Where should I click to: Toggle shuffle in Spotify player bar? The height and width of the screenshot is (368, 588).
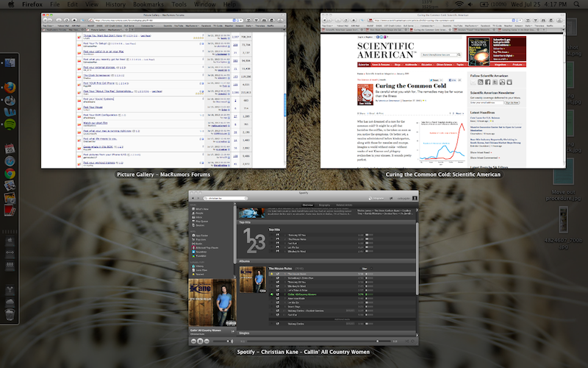pos(407,342)
